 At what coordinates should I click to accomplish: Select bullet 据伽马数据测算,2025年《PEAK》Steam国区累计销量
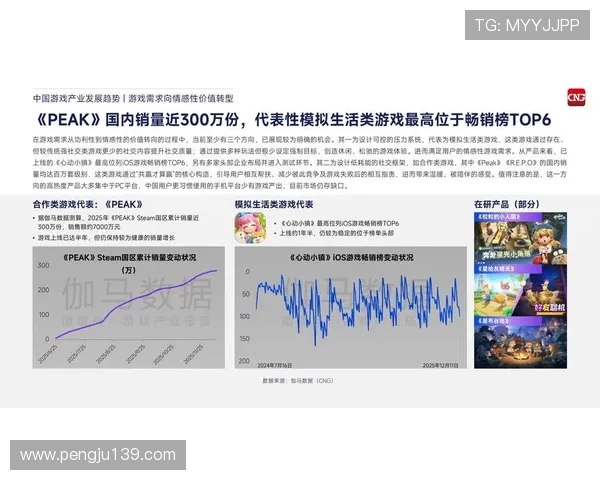118,222
